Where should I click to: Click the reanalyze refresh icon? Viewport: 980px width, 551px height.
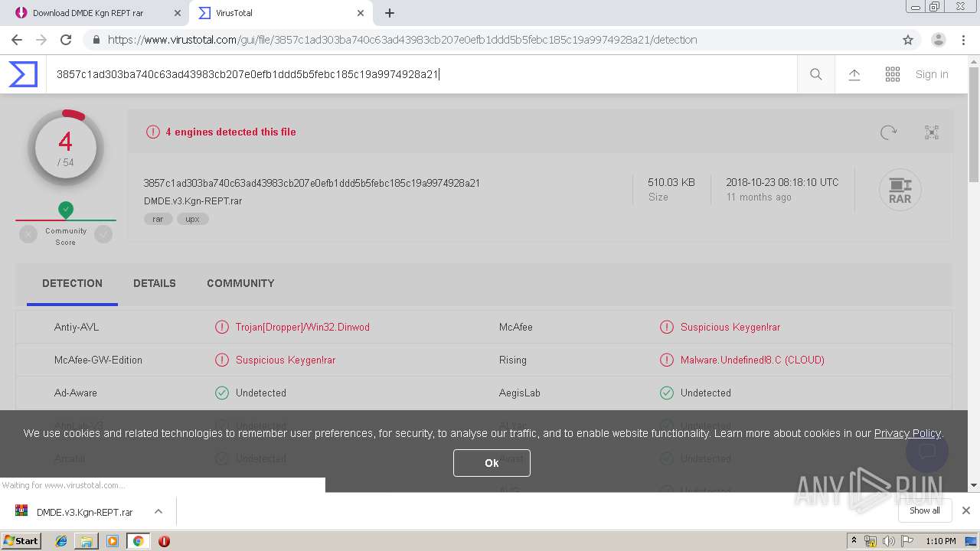889,132
